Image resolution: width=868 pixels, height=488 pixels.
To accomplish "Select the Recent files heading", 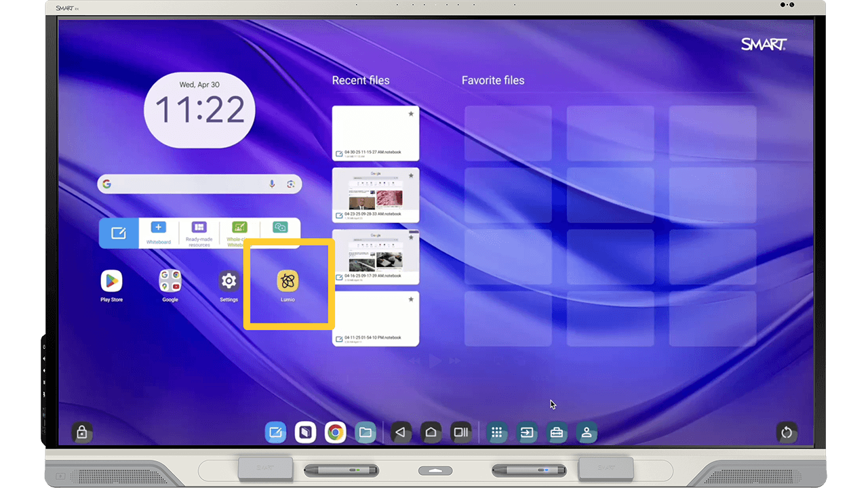I will point(360,80).
